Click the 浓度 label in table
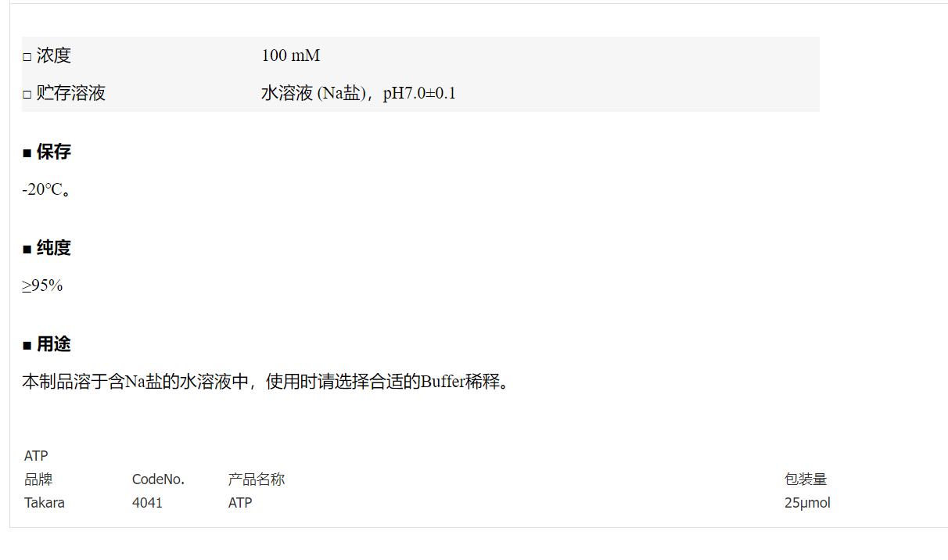This screenshot has height=560, width=948. pos(53,56)
